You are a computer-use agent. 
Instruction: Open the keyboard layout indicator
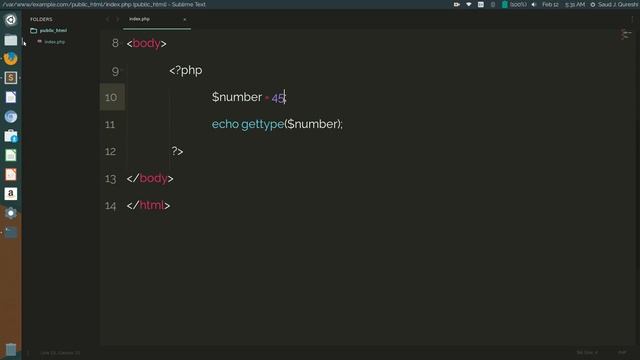click(481, 4)
